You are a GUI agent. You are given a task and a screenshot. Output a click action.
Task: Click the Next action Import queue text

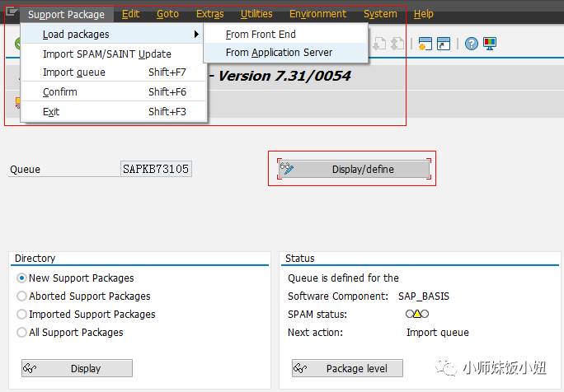point(437,333)
